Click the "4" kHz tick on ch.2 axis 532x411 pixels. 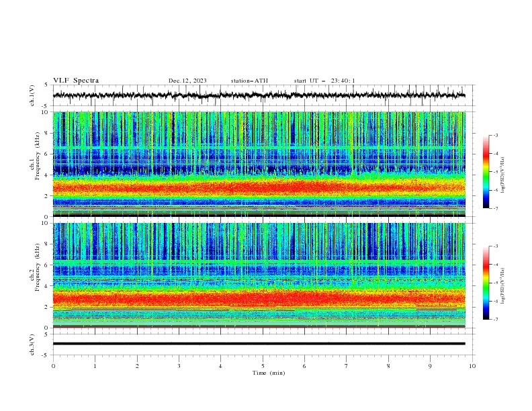click(x=46, y=286)
